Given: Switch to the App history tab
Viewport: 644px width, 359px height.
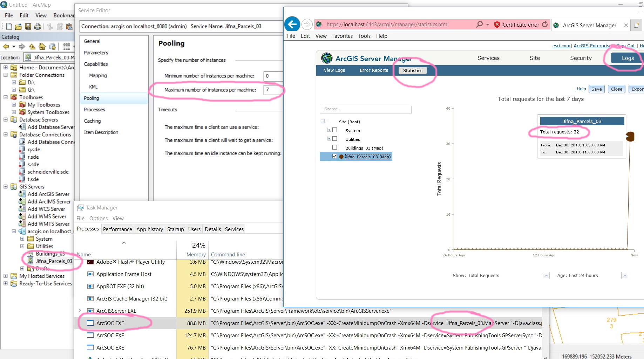Looking at the screenshot, I should pos(150,229).
